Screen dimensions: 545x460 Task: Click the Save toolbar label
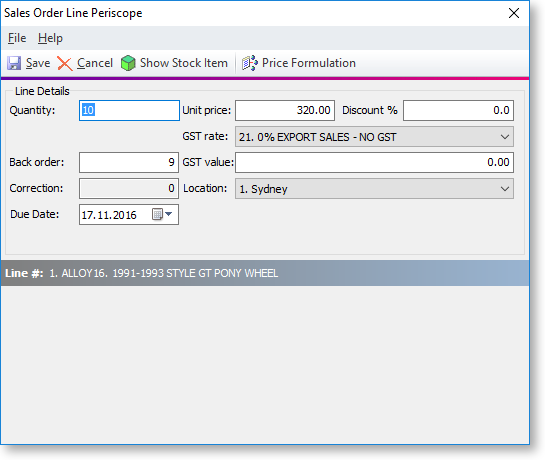(38, 63)
